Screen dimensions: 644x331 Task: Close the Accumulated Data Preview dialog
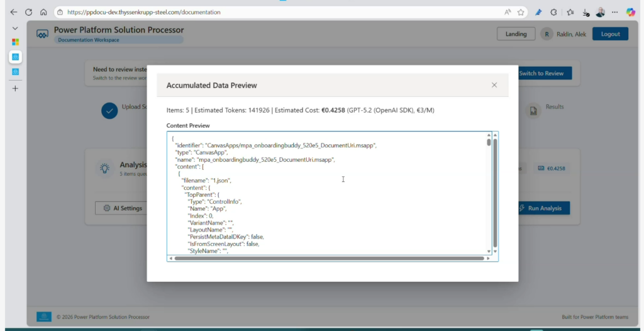click(x=494, y=85)
